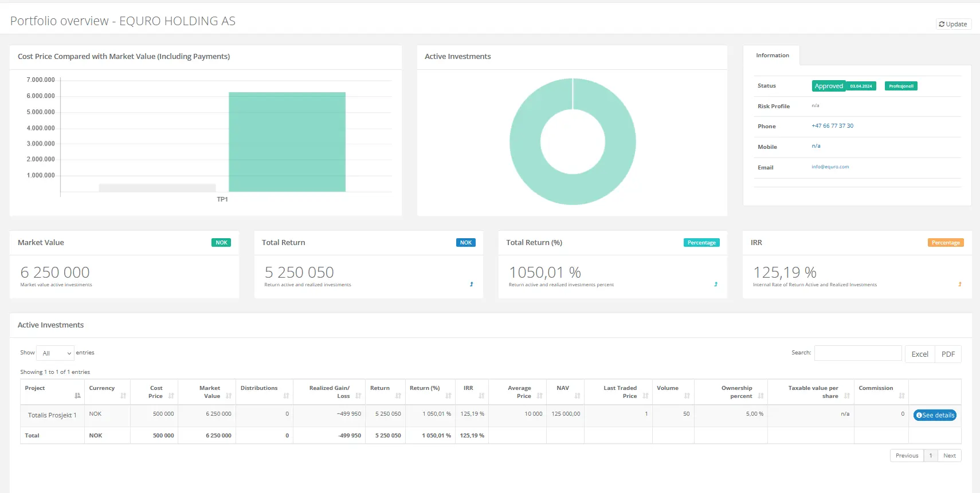Viewport: 980px width, 493px height.
Task: Sort by Cost Price sort icon
Action: pos(171,396)
